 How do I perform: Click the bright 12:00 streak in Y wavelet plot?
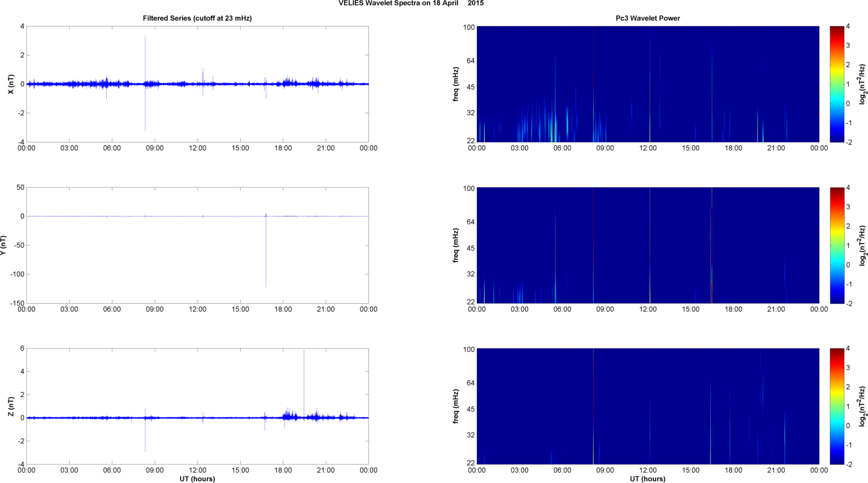pos(650,245)
